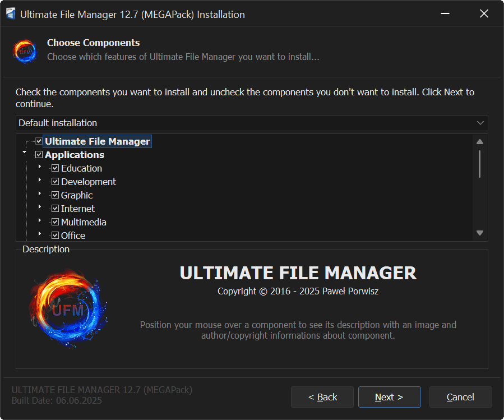Uncheck the Education component checkbox
This screenshot has height=420, width=504.
coord(55,168)
